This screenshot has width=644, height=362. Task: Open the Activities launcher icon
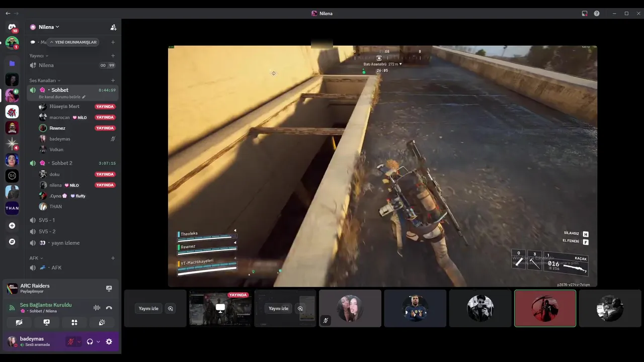coord(74,322)
